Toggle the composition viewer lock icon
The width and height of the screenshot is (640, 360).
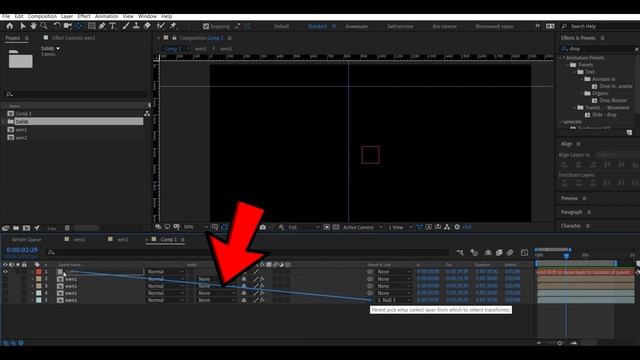(174, 38)
